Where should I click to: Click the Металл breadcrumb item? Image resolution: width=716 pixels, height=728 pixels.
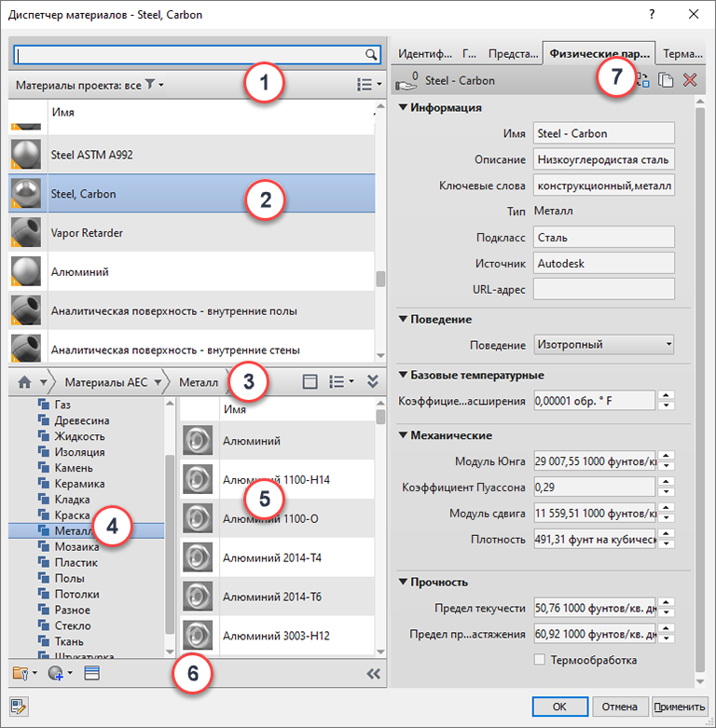(x=199, y=382)
